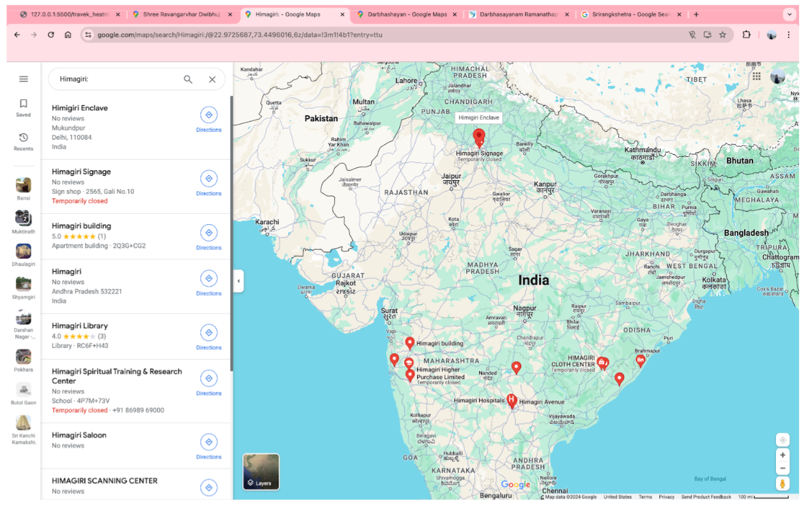Close the Himagiri Google Maps tab

pyautogui.click(x=343, y=14)
